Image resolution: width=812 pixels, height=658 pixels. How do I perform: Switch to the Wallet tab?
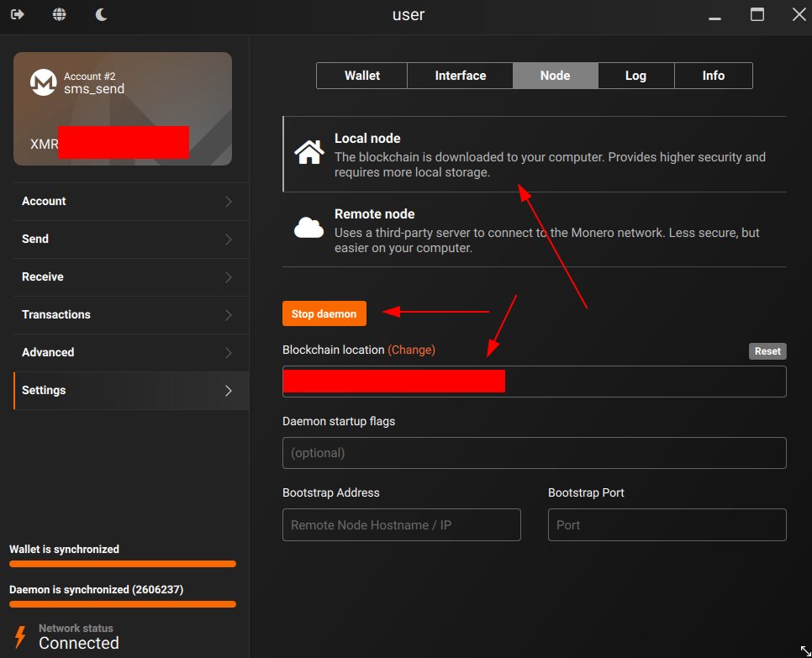point(362,76)
